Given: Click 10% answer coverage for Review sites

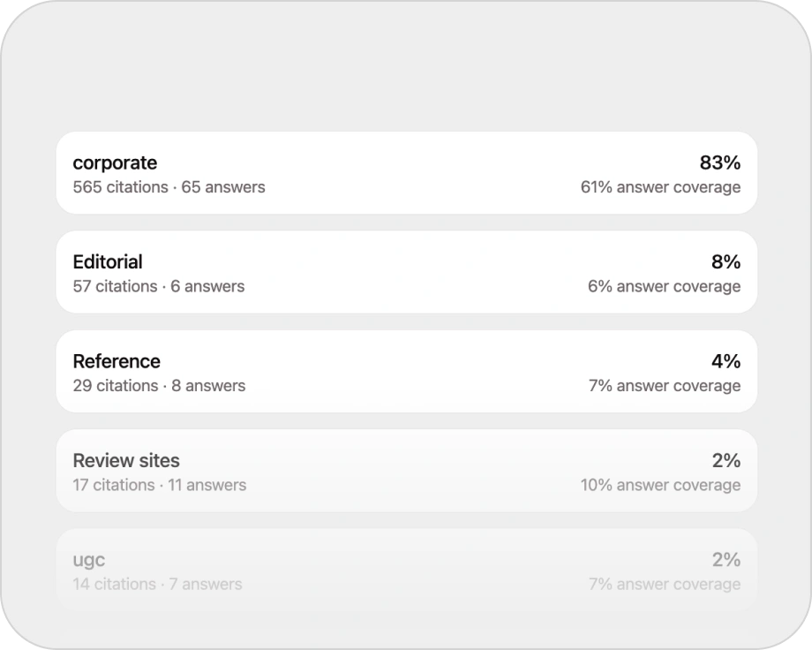Looking at the screenshot, I should click(x=660, y=485).
